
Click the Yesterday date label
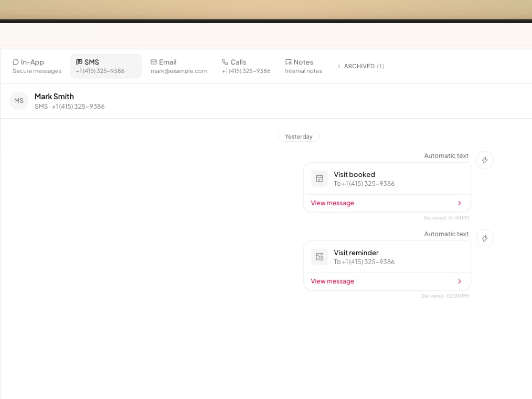coord(299,136)
